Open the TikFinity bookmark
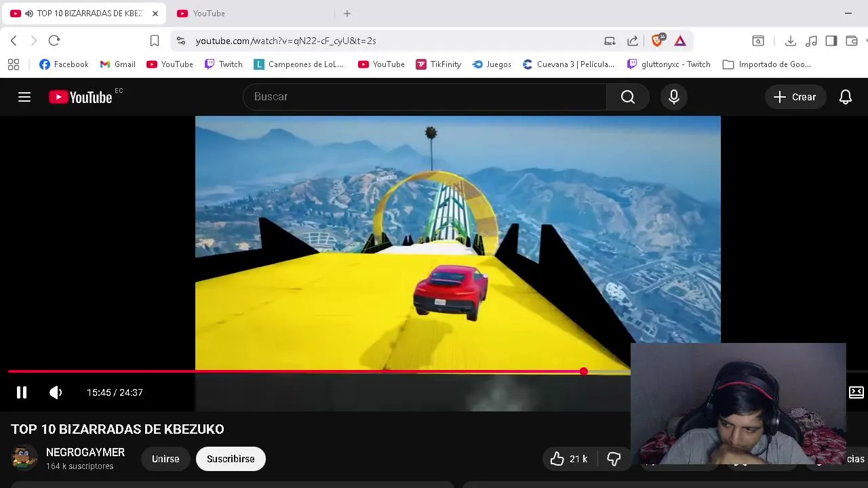 pyautogui.click(x=438, y=64)
